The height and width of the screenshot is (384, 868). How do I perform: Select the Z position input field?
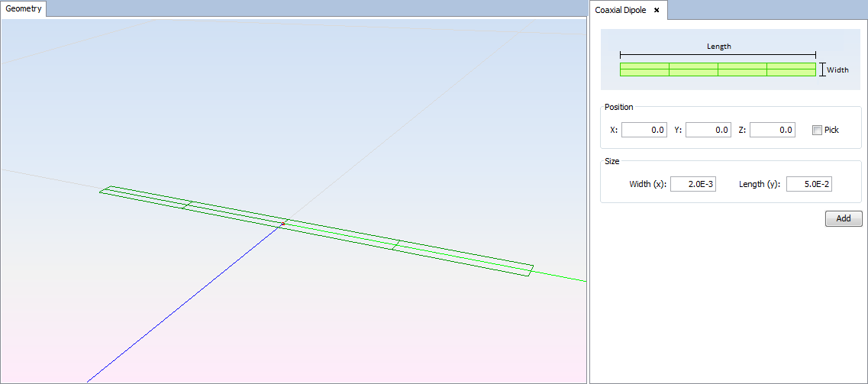772,130
